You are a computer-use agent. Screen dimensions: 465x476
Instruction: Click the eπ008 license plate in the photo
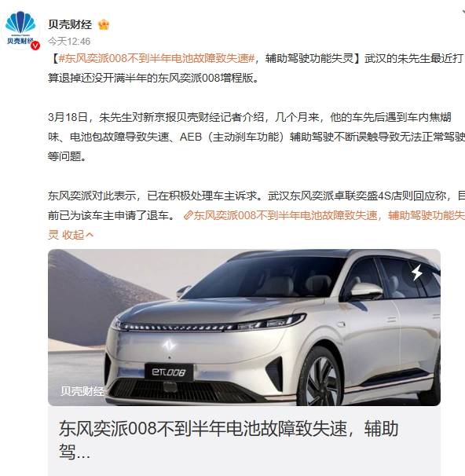pos(169,372)
